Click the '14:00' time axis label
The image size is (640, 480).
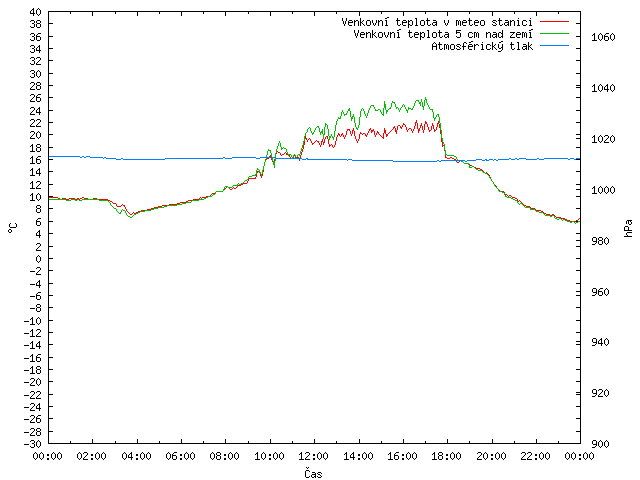(358, 456)
